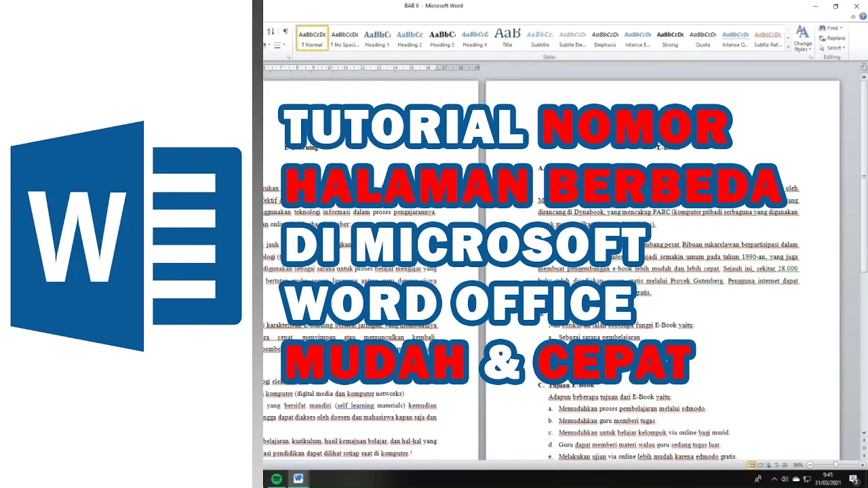Apply the Quote style

[703, 38]
